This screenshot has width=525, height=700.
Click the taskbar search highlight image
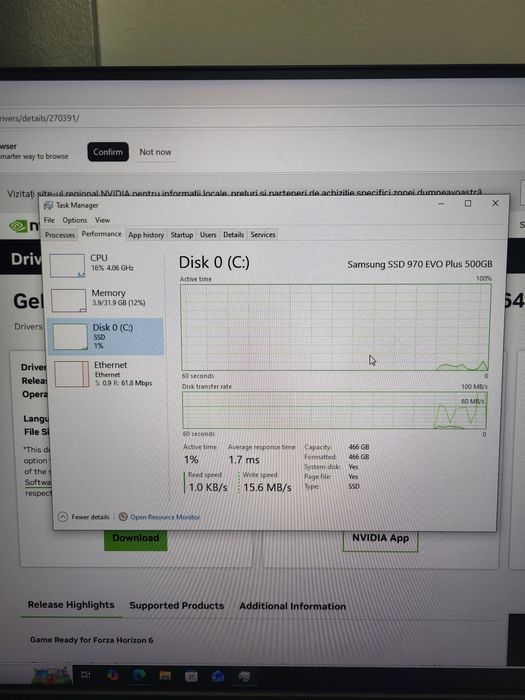pyautogui.click(x=51, y=675)
